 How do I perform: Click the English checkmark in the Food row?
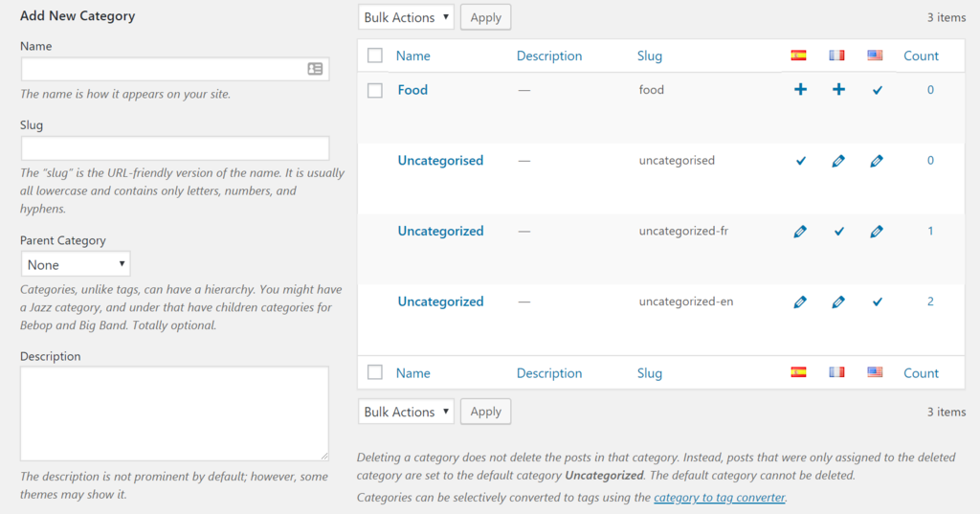point(877,90)
